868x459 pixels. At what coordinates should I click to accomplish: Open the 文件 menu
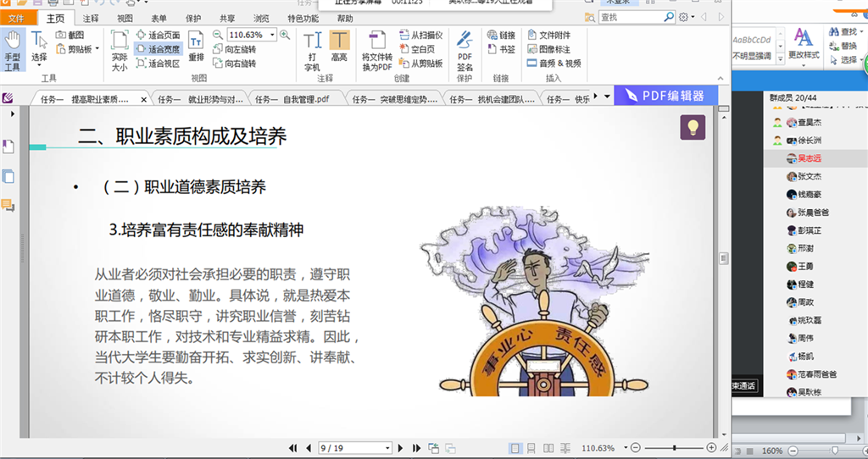16,19
